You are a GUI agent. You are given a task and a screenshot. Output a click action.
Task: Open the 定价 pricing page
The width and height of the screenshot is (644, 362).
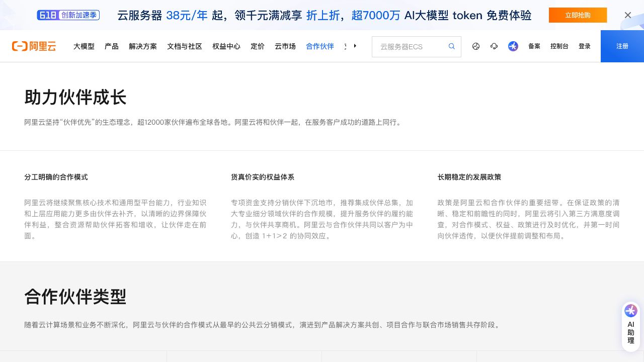pos(257,46)
